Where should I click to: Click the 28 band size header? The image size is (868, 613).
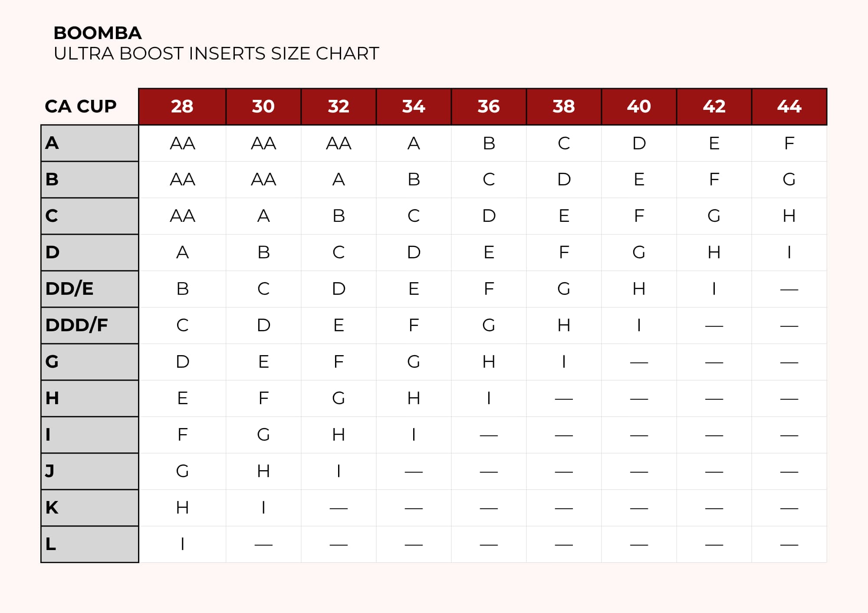[x=182, y=106]
